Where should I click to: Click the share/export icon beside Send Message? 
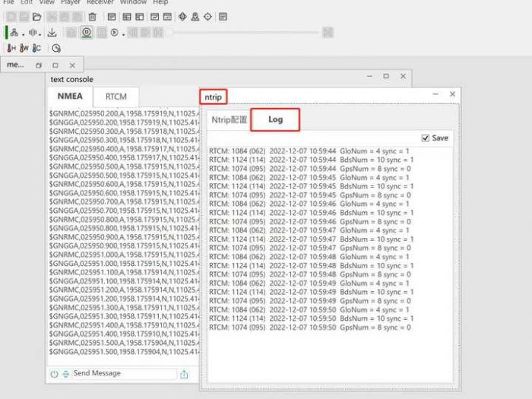pyautogui.click(x=184, y=373)
